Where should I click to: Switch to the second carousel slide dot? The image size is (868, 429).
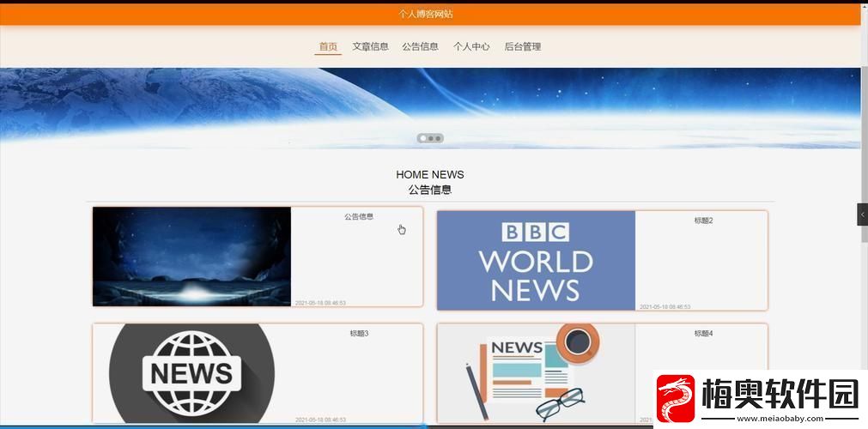(431, 138)
